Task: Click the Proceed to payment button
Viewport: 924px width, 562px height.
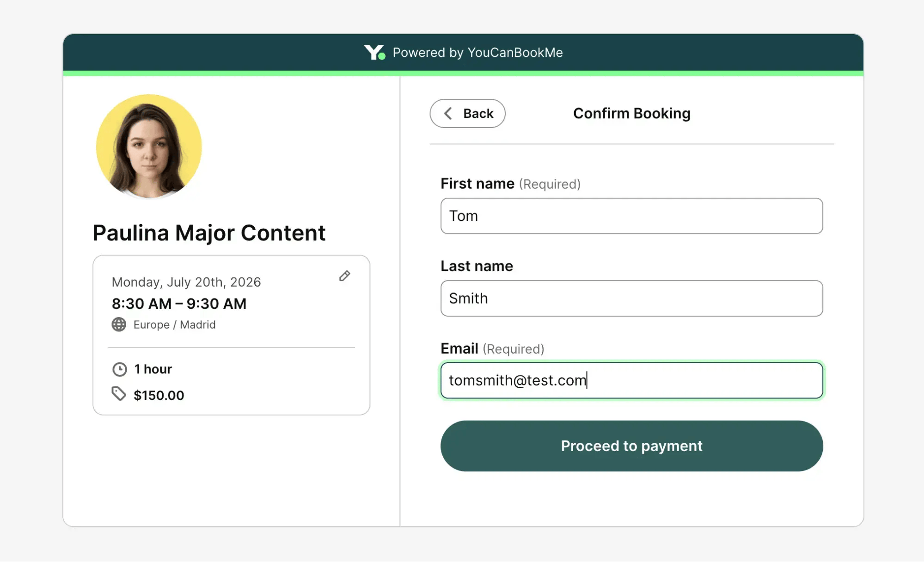Action: click(631, 446)
